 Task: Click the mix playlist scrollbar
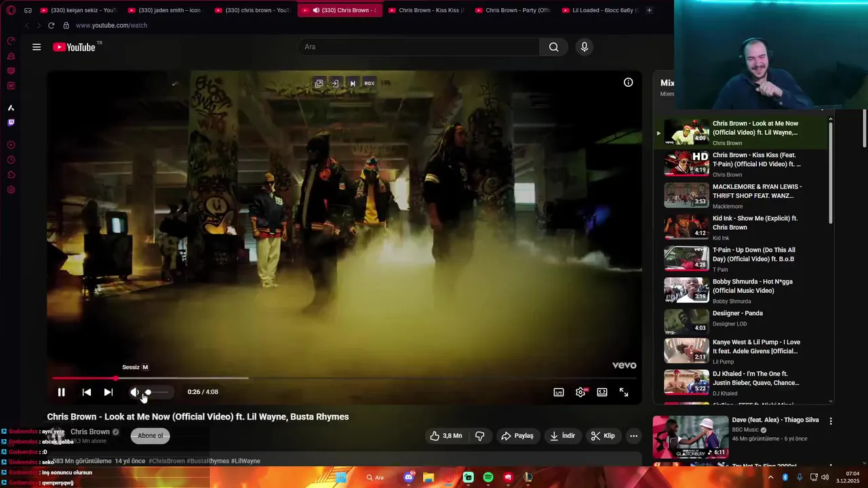click(831, 171)
